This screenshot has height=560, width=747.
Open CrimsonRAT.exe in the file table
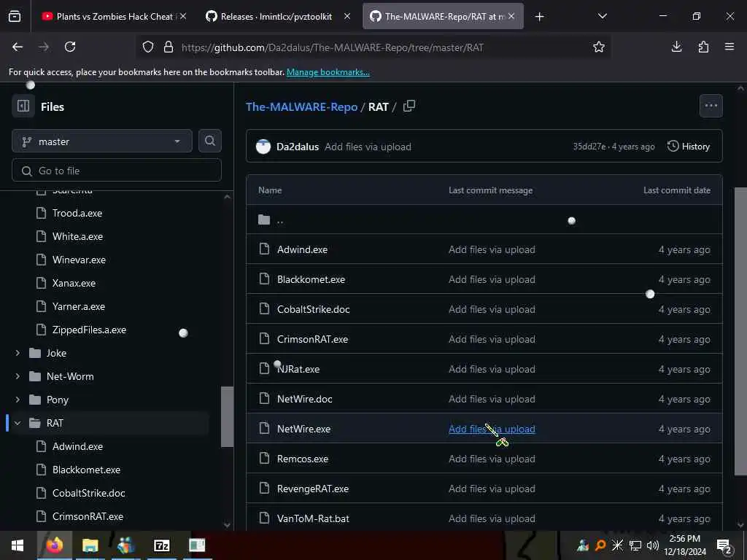312,339
